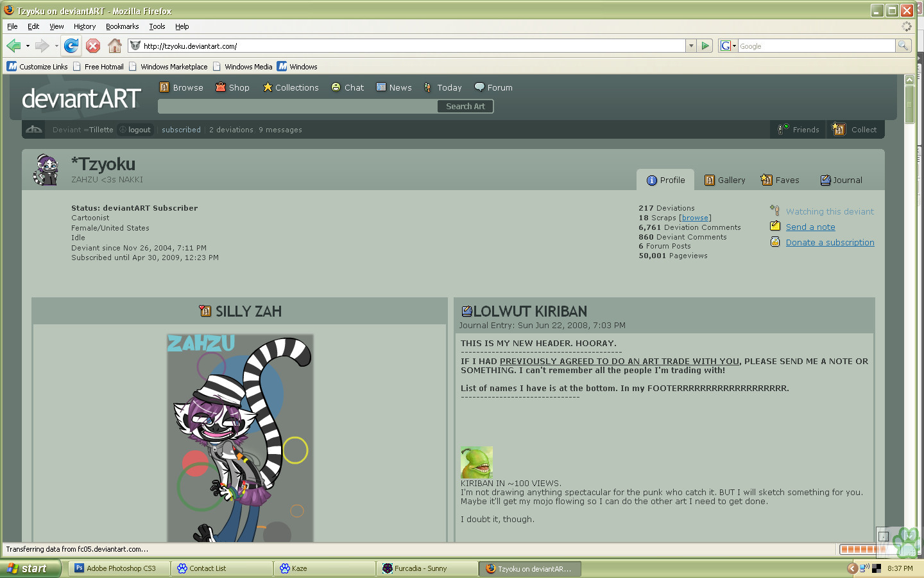Click the green Go arrow beside the URL bar

[705, 46]
